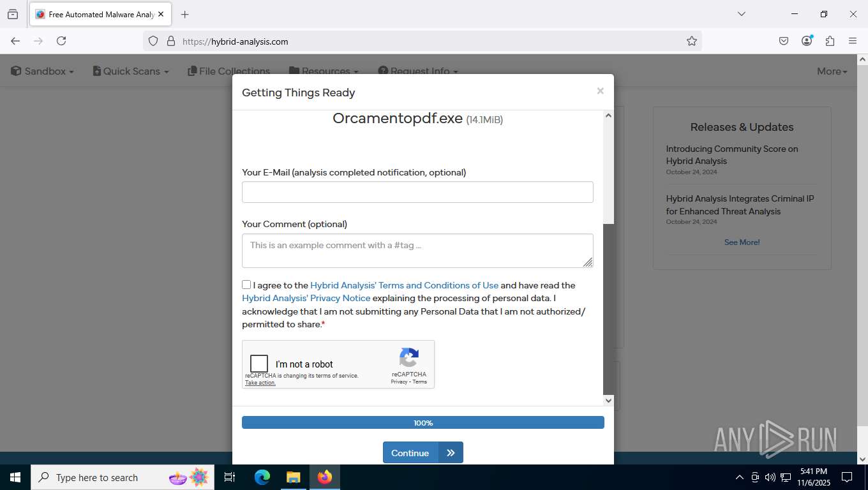
Task: Open network status tray icon
Action: click(x=786, y=477)
